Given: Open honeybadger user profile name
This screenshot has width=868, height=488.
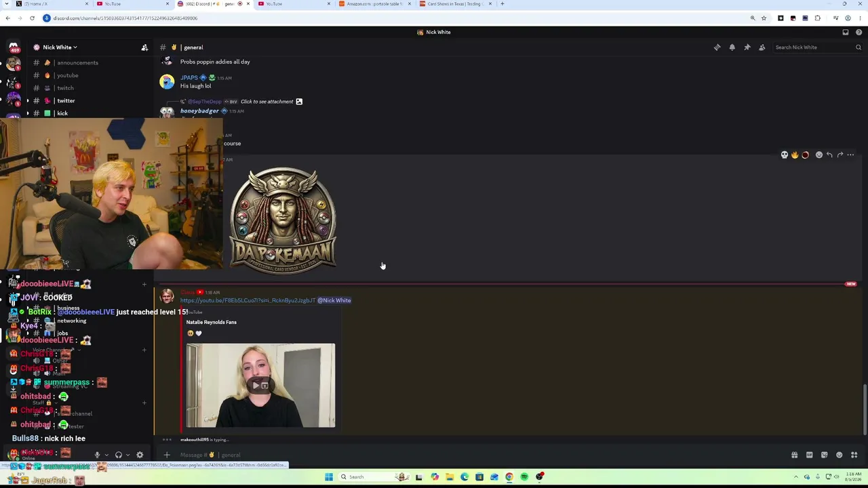Looking at the screenshot, I should tap(199, 111).
